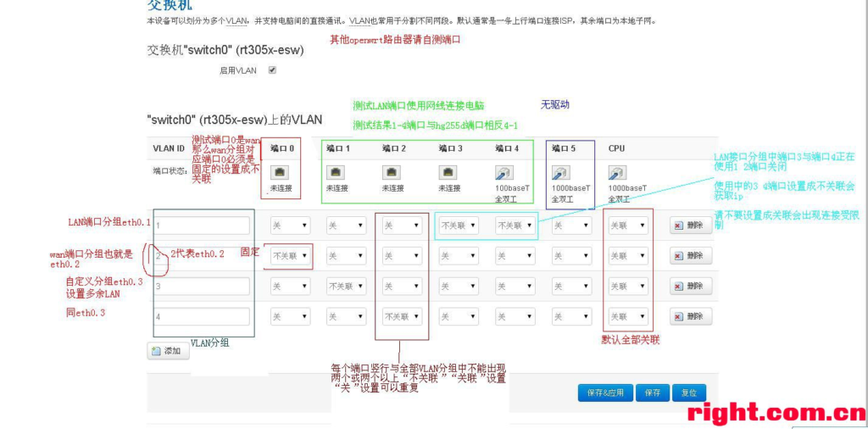
Task: Open Port 1 dropdown in VLAN 3 row
Action: 346,287
